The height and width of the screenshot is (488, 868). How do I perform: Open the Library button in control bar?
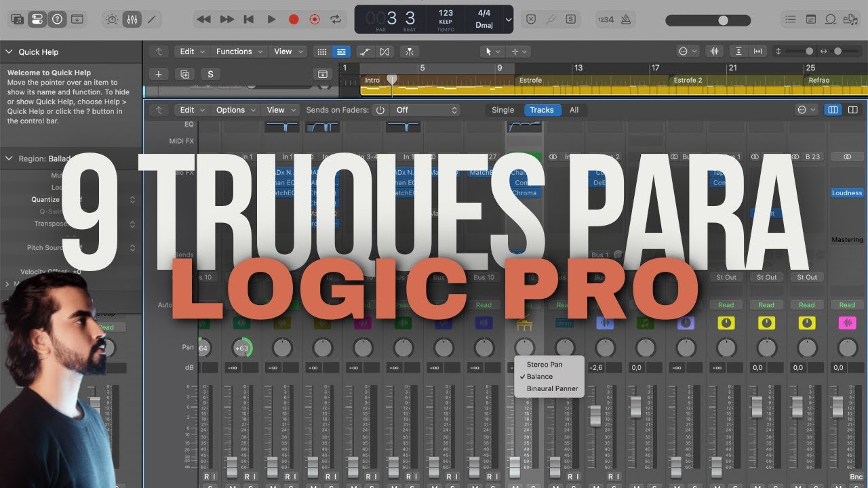coord(18,20)
